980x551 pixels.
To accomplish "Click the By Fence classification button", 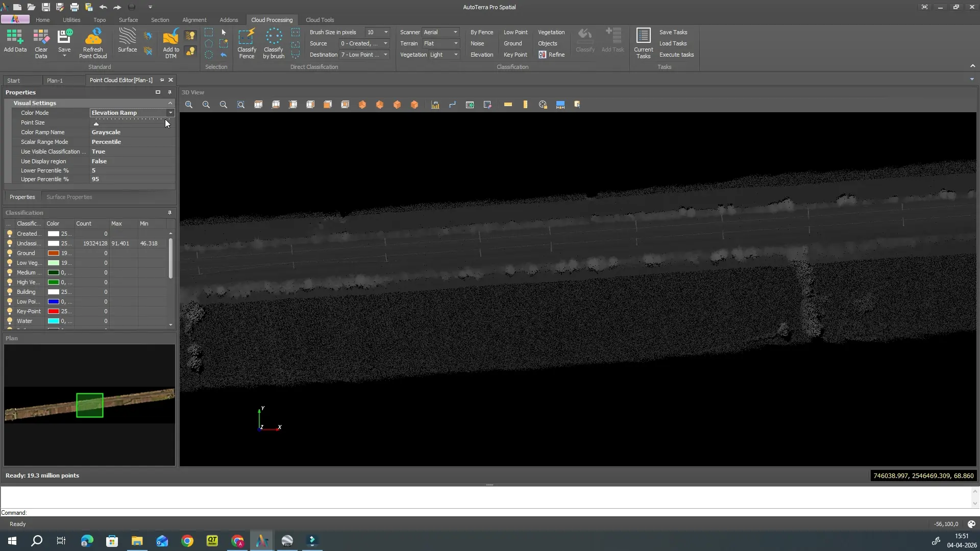I will [481, 32].
